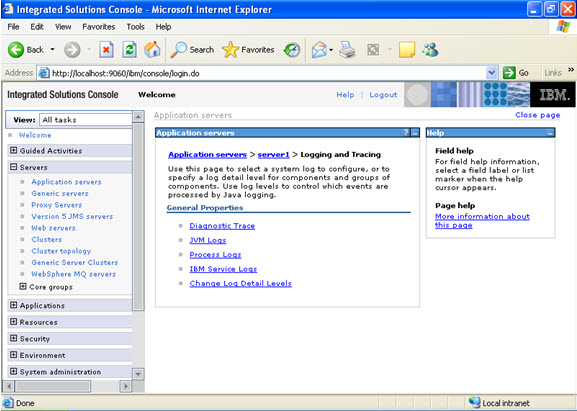Open History clock icon

coord(292,50)
